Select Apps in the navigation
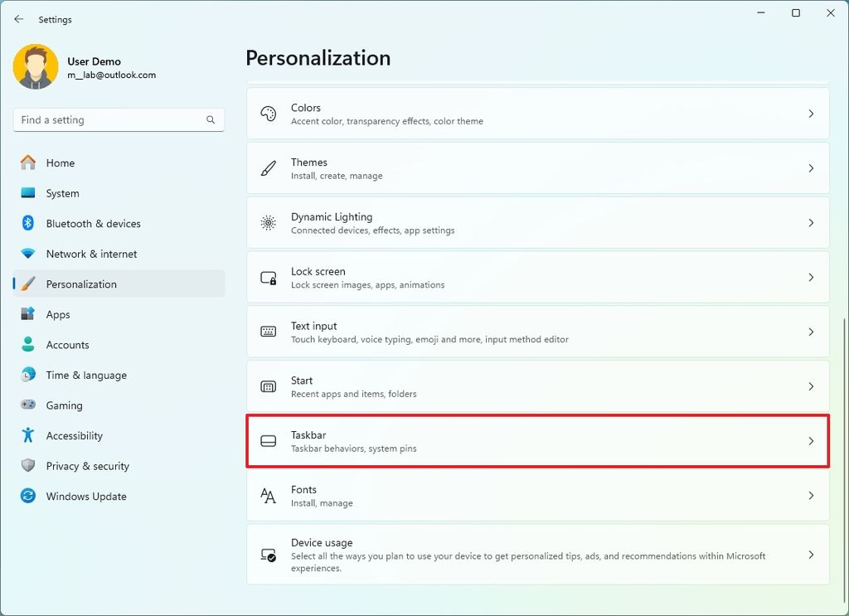 click(x=119, y=314)
